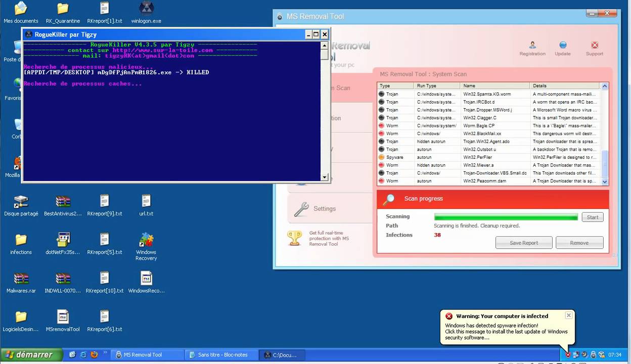This screenshot has height=364, width=631.
Task: Select the Win32.Outsbot.u row
Action: click(488, 149)
